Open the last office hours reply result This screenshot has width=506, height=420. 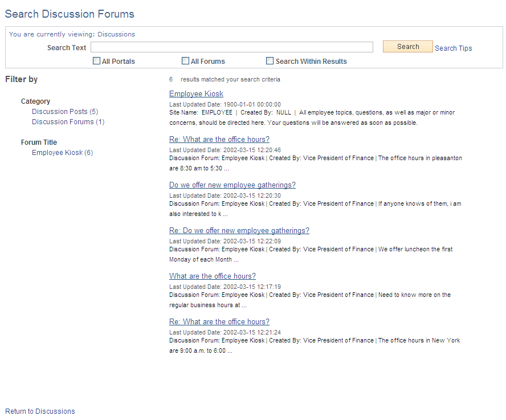coord(219,321)
